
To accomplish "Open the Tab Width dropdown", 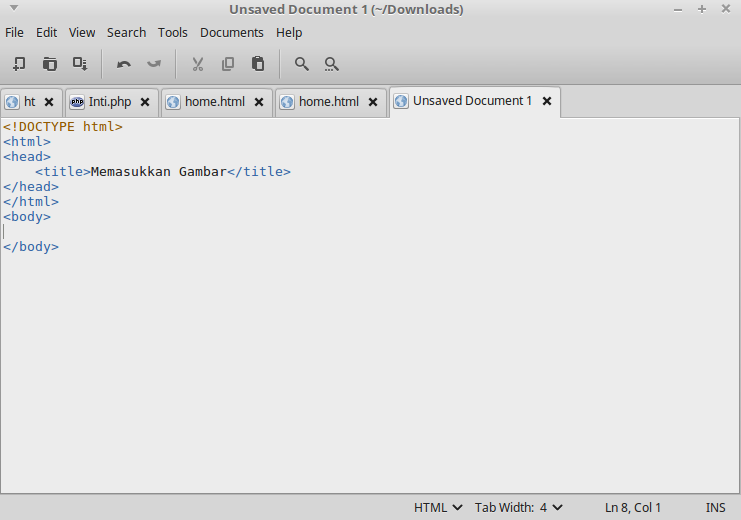I will click(x=519, y=508).
